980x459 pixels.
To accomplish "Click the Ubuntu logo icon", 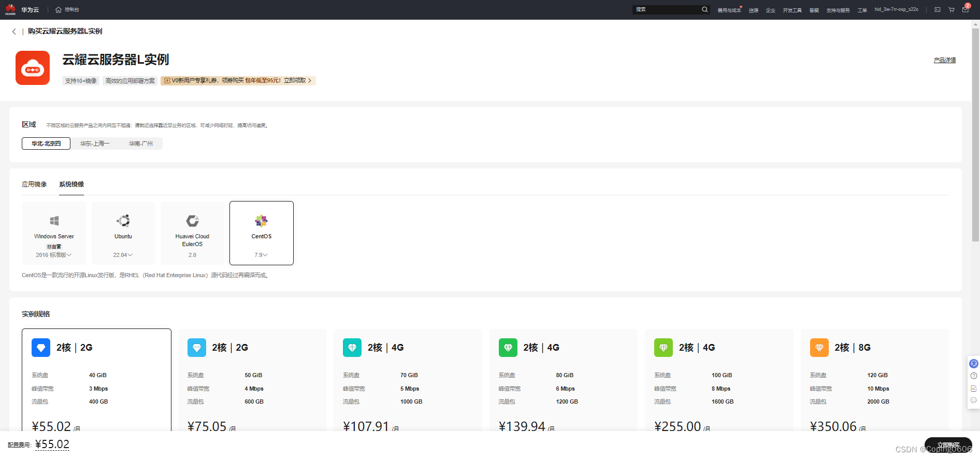I will (123, 221).
